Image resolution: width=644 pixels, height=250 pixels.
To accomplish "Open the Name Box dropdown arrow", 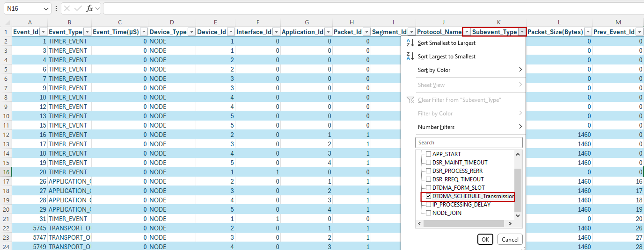I will pos(46,9).
